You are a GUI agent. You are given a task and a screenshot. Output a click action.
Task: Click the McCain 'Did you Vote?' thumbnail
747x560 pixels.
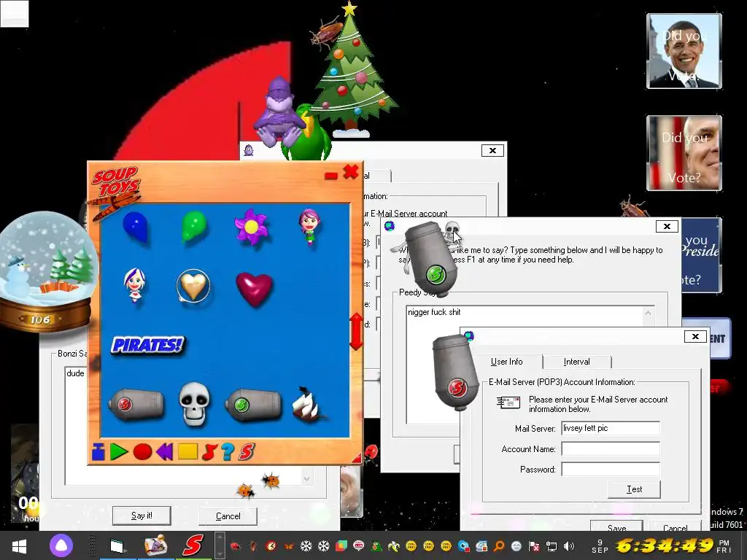click(684, 153)
